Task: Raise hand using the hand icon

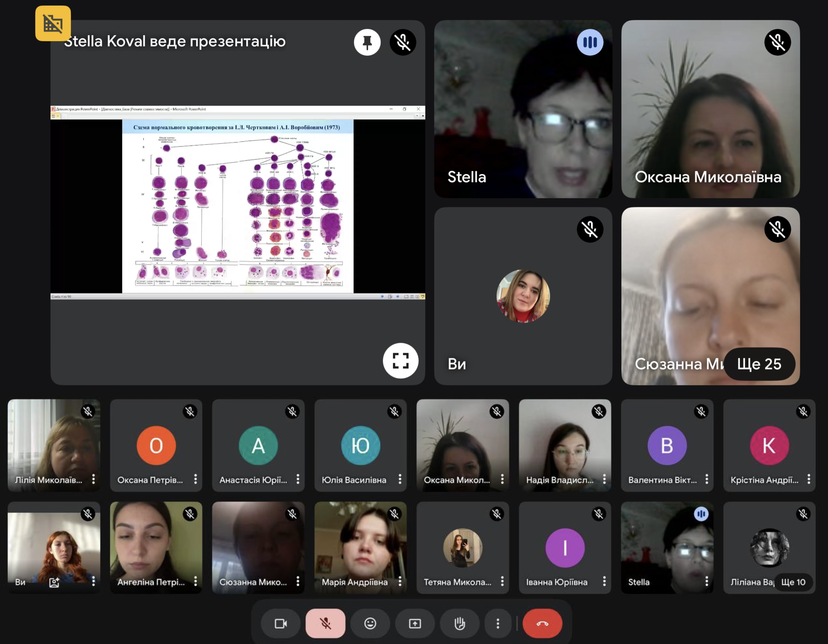Action: 460,624
